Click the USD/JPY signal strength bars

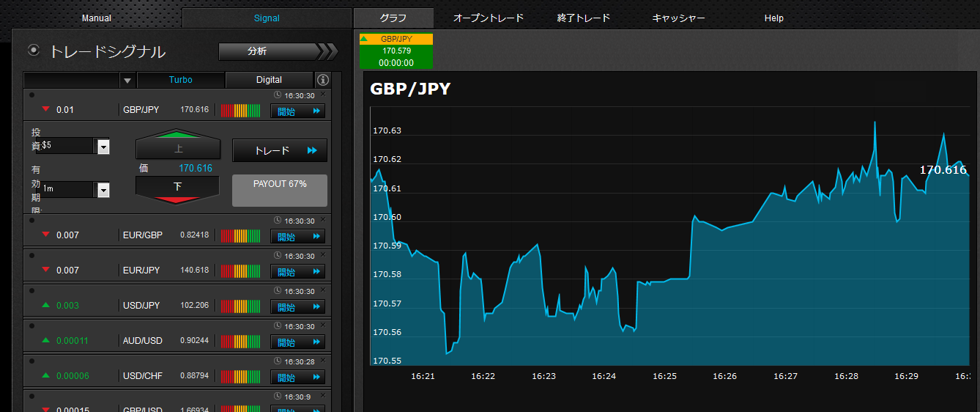pos(240,306)
